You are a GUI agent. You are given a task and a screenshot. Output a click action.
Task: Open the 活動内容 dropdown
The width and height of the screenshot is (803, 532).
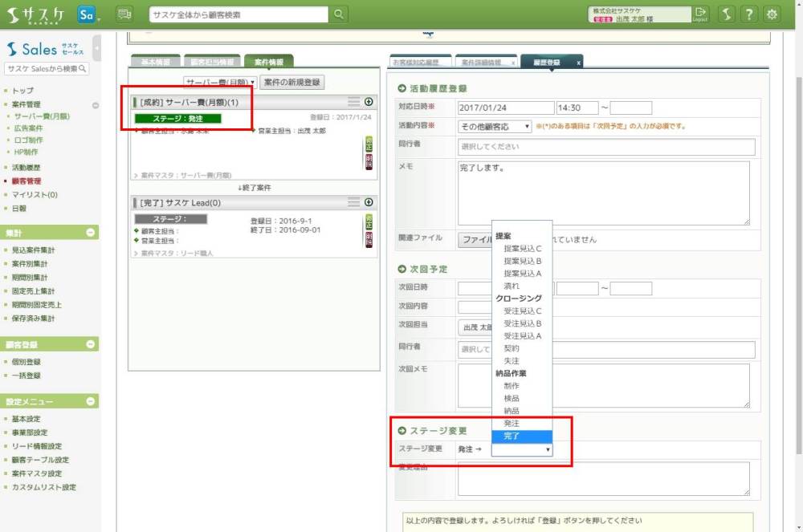pos(495,126)
